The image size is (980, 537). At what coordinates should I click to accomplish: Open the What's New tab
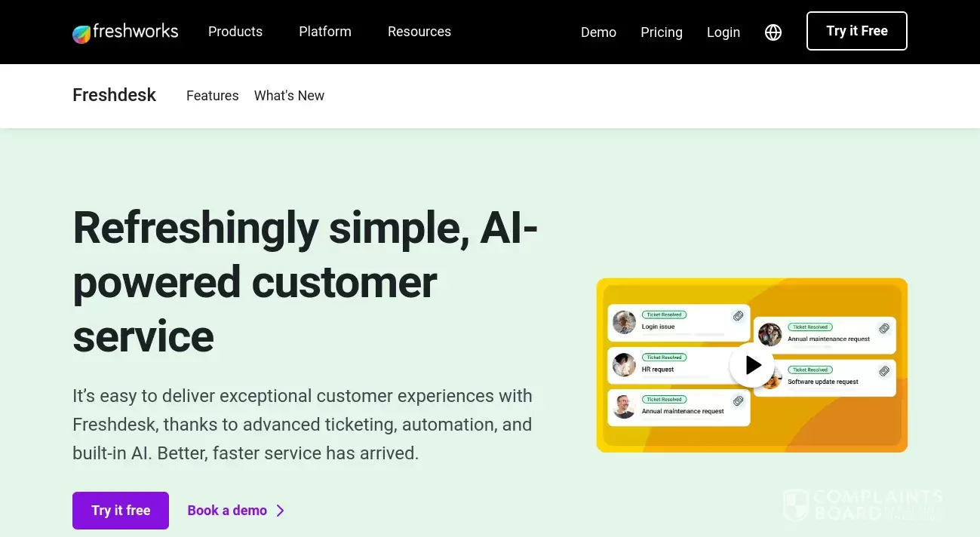[x=289, y=96]
